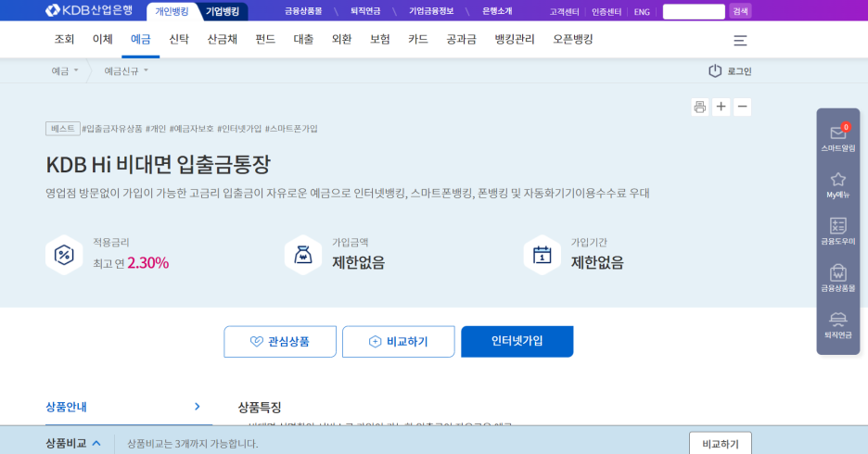The width and height of the screenshot is (868, 454).
Task: Add to 관심상품 button
Action: [280, 342]
